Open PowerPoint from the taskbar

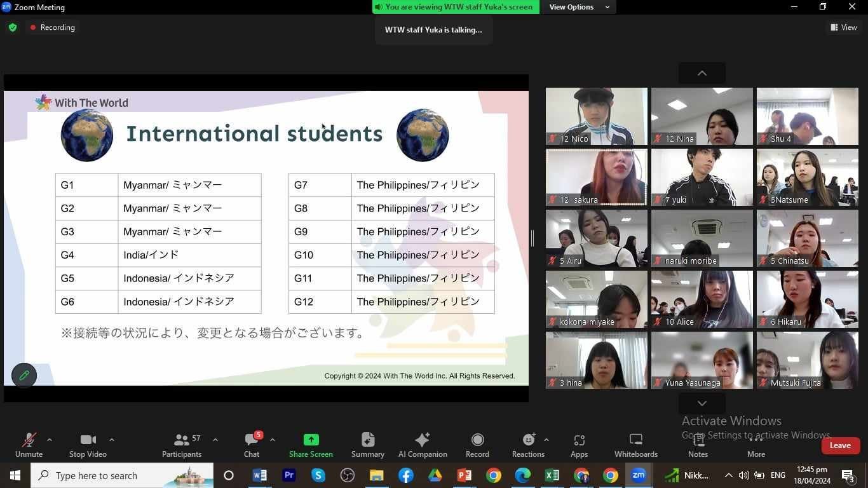tap(465, 475)
